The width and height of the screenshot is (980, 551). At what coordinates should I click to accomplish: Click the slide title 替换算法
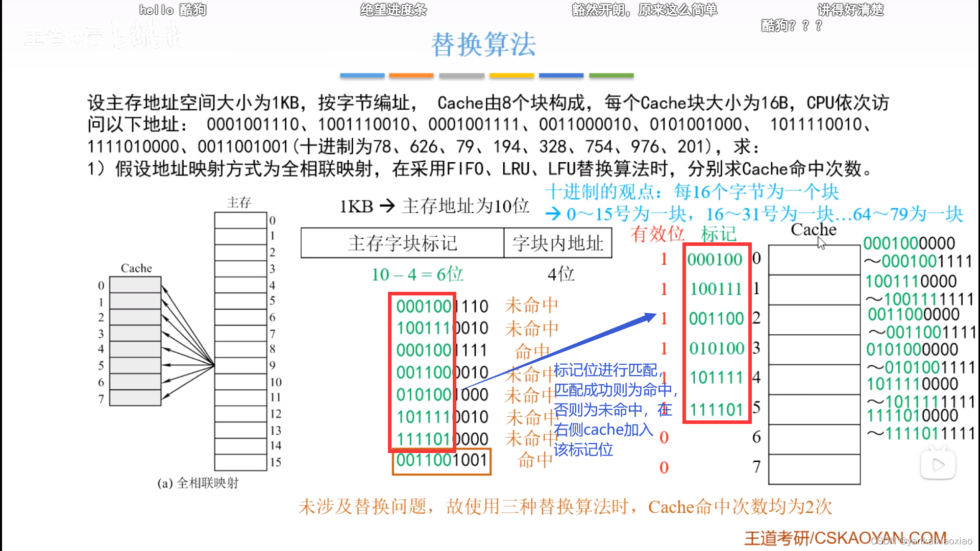click(x=483, y=44)
